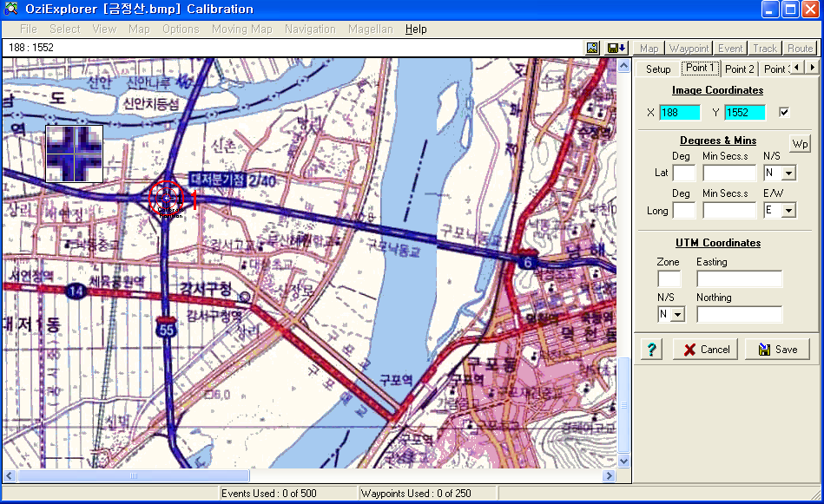Open the Long E/W dropdown
The height and width of the screenshot is (504, 824).
pos(788,211)
